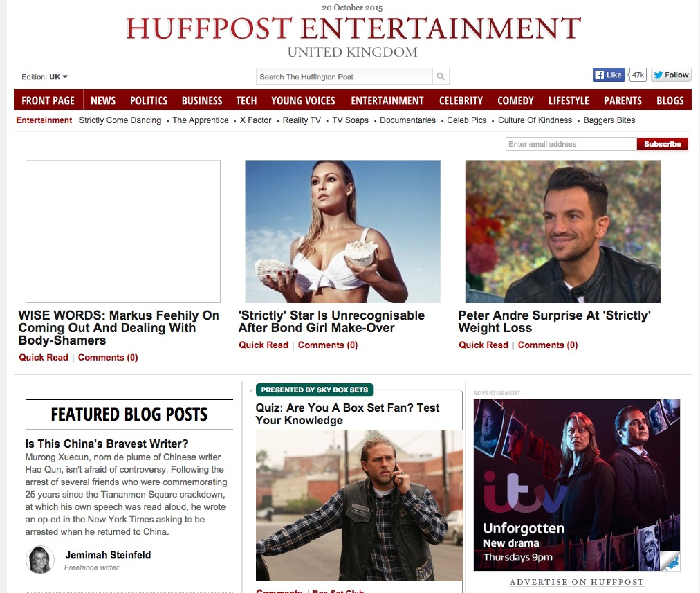Click the Featured Blog Posts heading
Viewport: 700px width, 593px height.
click(x=129, y=414)
